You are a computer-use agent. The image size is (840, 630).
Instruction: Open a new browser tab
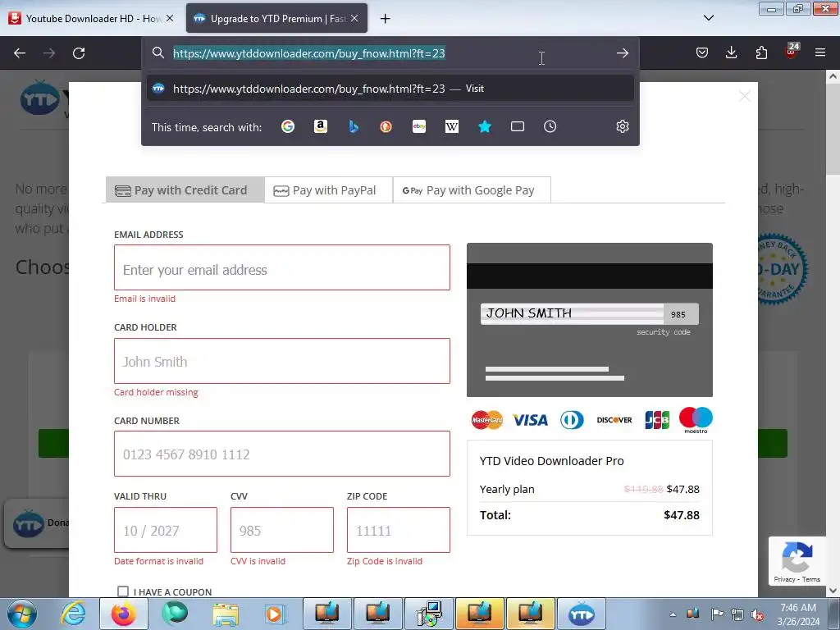(386, 19)
